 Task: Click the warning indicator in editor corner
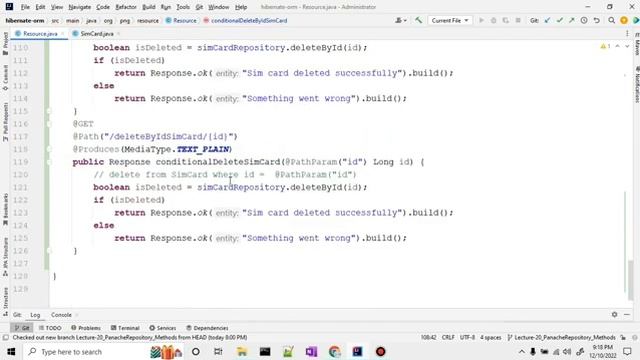(x=605, y=47)
